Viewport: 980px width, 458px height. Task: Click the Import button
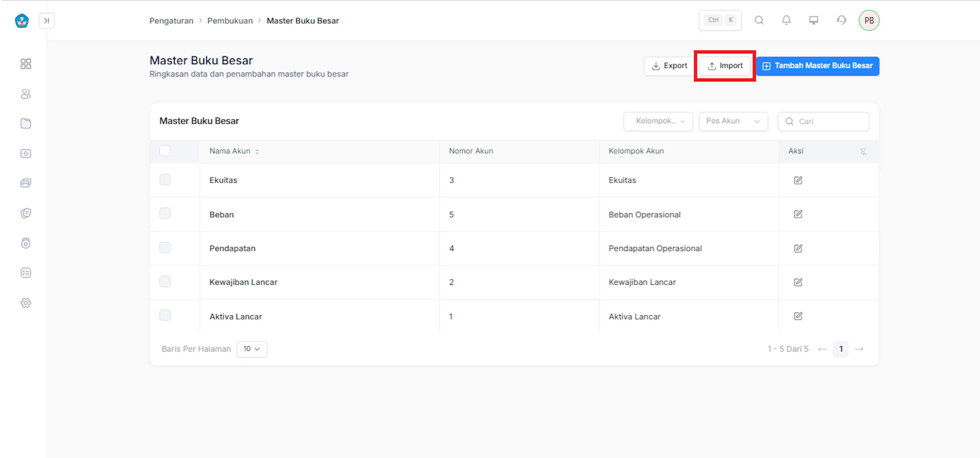click(x=725, y=66)
